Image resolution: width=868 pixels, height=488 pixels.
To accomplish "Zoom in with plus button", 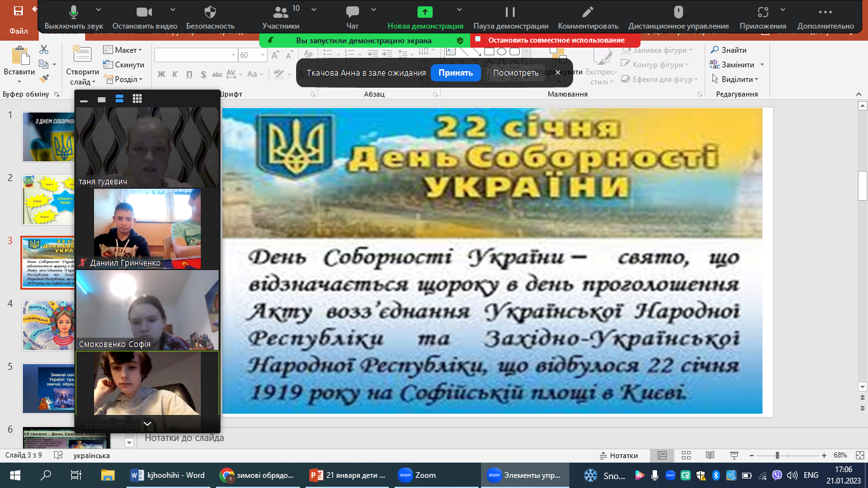I will pyautogui.click(x=824, y=456).
